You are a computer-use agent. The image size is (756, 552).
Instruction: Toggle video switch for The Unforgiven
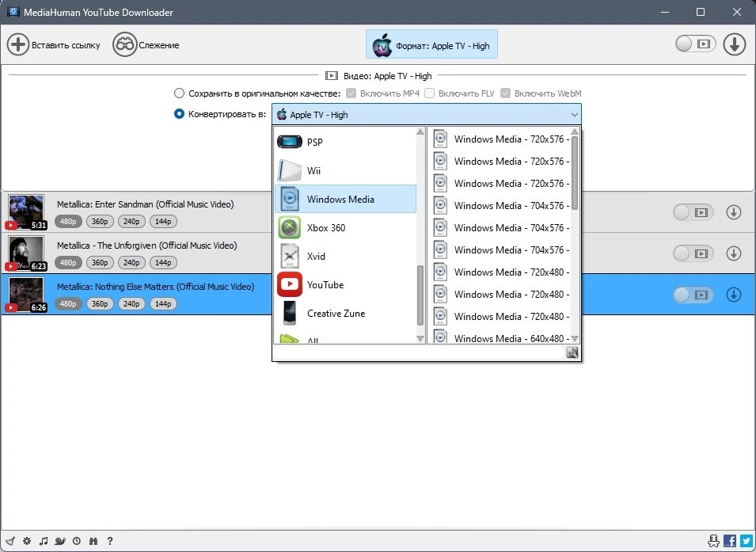click(693, 253)
